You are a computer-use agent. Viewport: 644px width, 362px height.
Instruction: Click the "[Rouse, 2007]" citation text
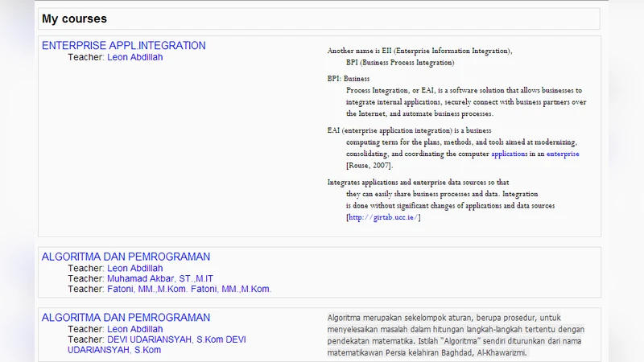point(369,166)
